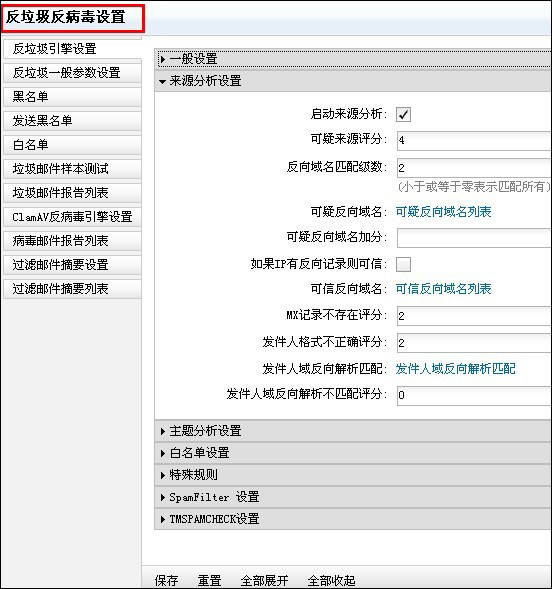
Task: Open the 发件人域反向解析匹配 link
Action: (x=455, y=369)
